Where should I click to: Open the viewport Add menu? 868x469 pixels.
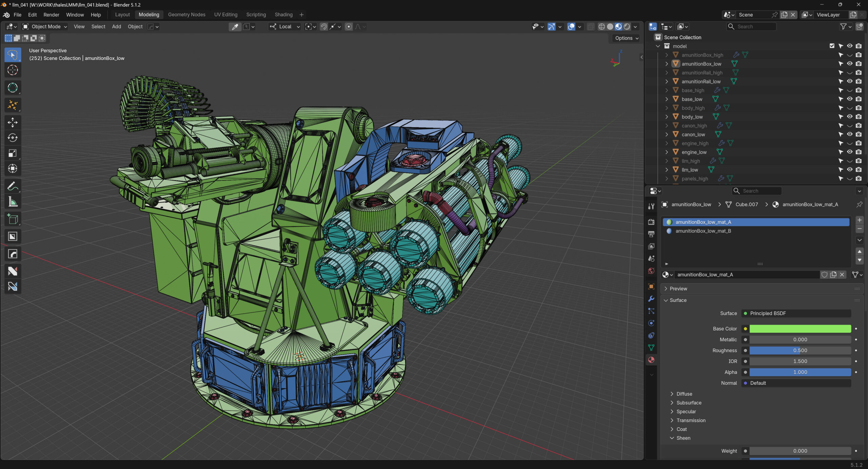tap(116, 26)
